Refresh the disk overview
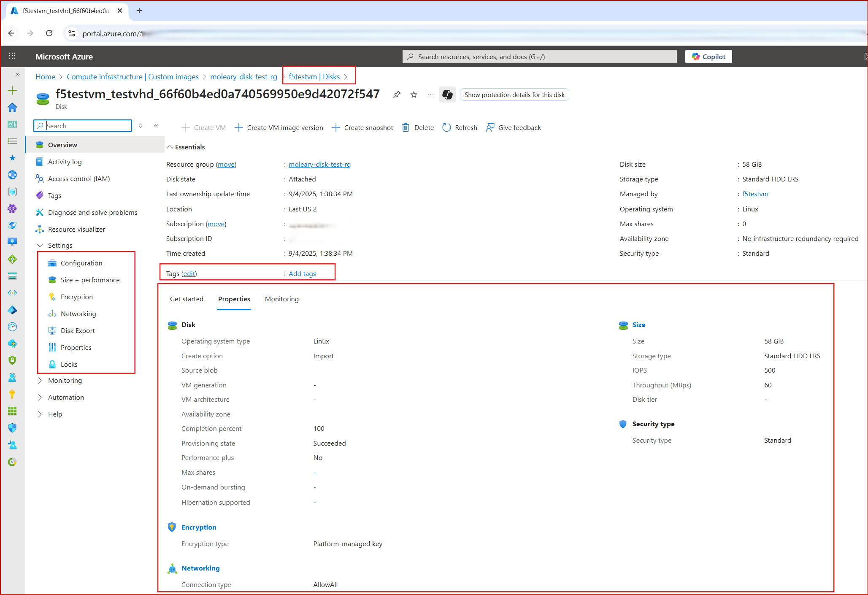 [x=460, y=127]
